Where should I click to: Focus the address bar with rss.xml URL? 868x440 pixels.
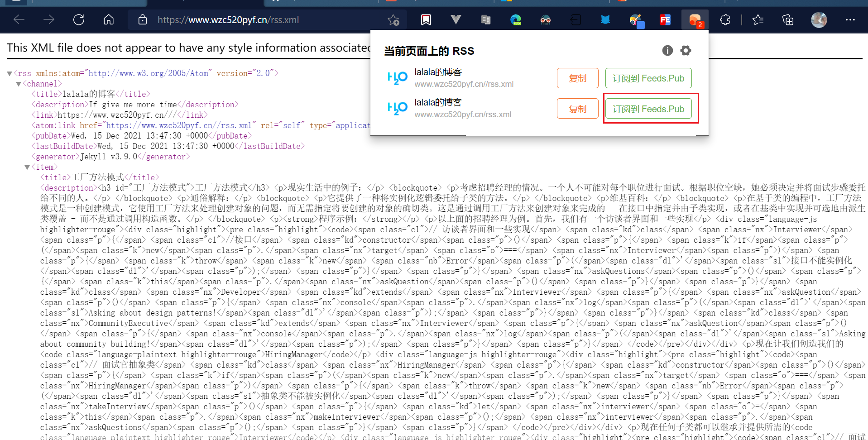[x=267, y=20]
